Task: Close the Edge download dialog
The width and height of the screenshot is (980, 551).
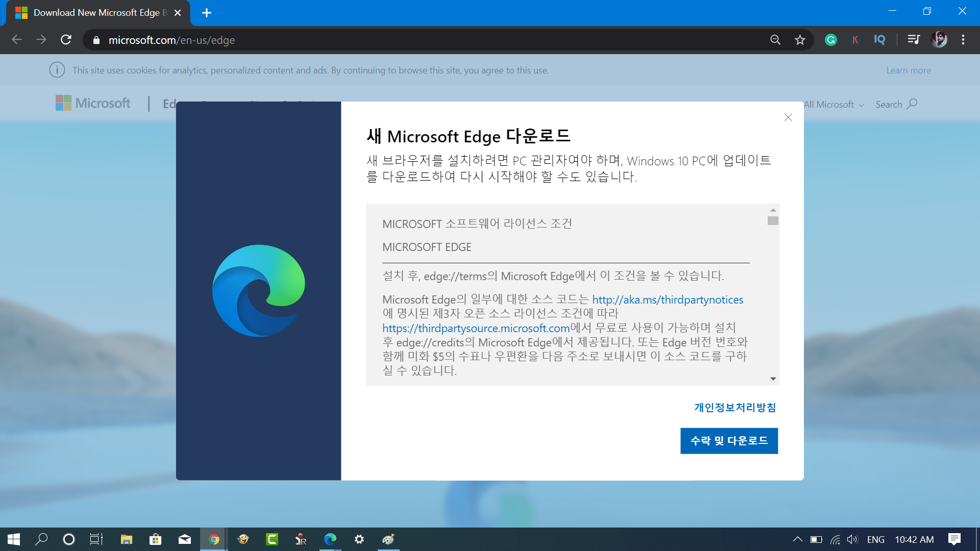Action: 788,117
